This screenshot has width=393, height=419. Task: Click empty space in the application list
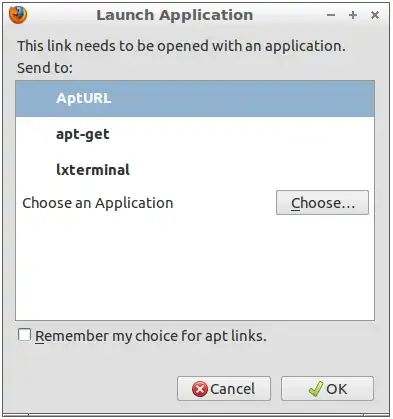pyautogui.click(x=195, y=268)
